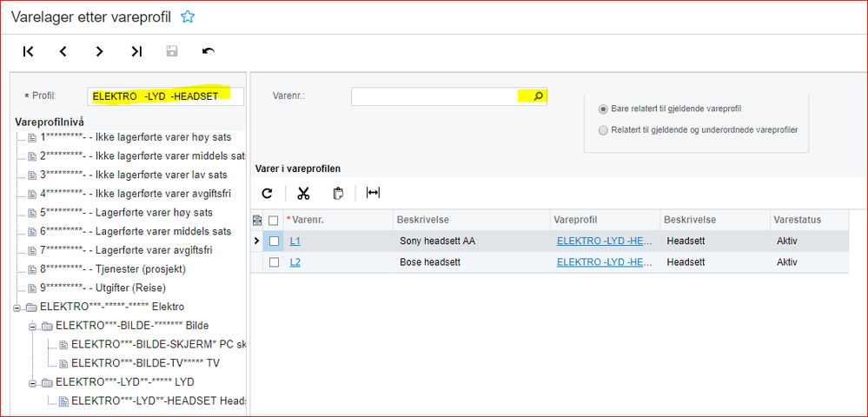
Task: Collapse the ELEKTRO LYD tree node
Action: tap(32, 383)
